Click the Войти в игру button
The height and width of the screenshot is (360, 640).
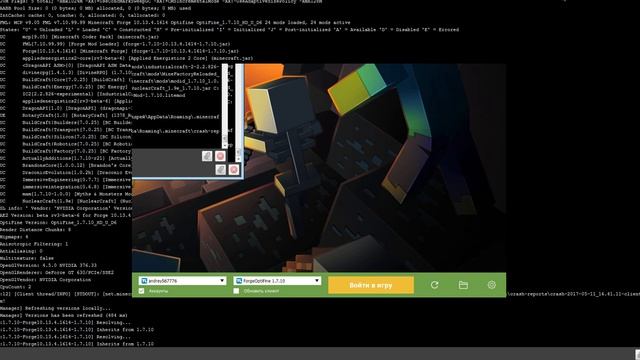tap(371, 285)
